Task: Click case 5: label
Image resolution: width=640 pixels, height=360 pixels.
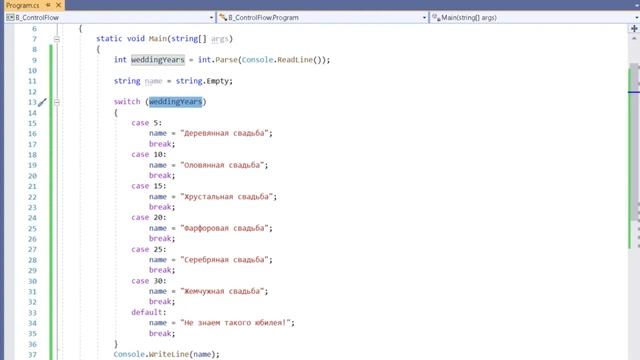Action: pyautogui.click(x=147, y=123)
